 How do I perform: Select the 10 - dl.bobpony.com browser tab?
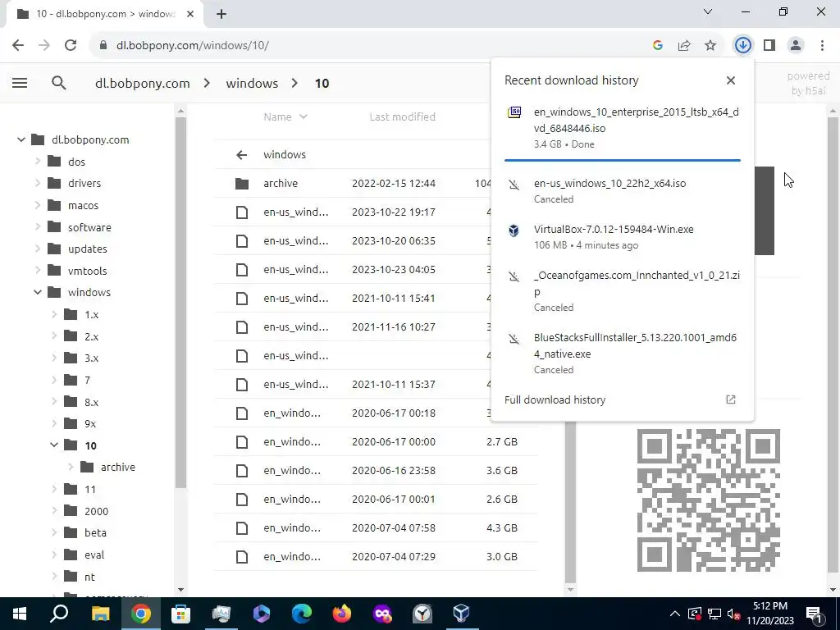click(x=106, y=14)
